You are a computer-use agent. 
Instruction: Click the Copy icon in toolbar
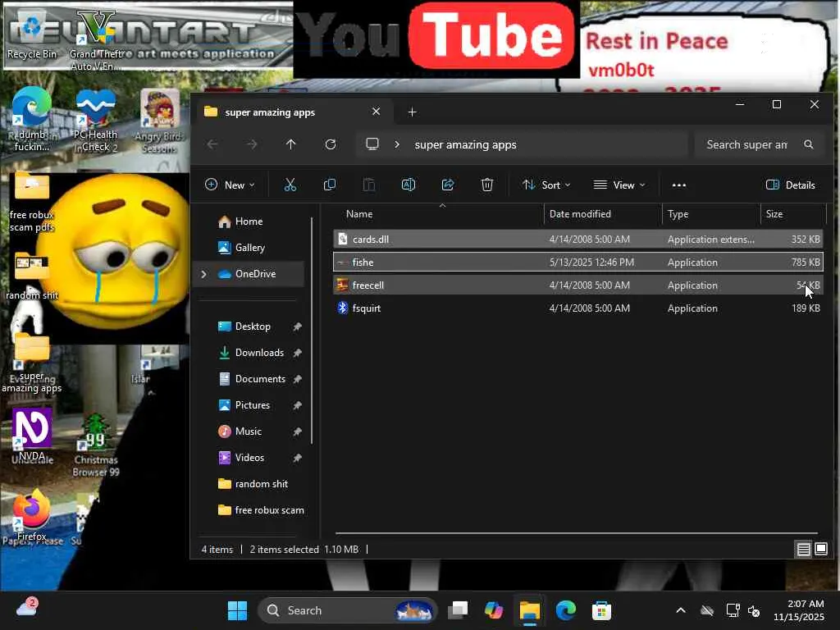[x=330, y=185]
